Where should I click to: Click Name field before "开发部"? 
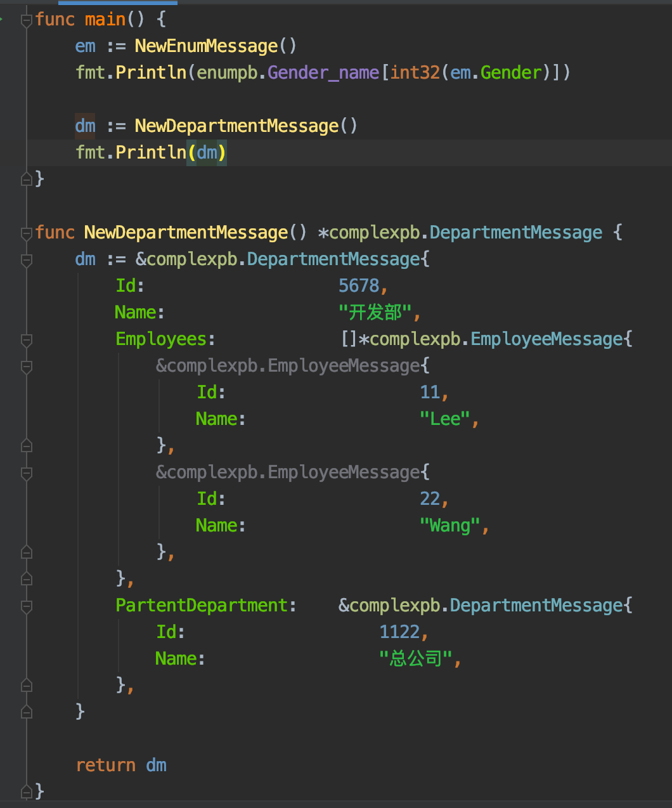tap(136, 313)
